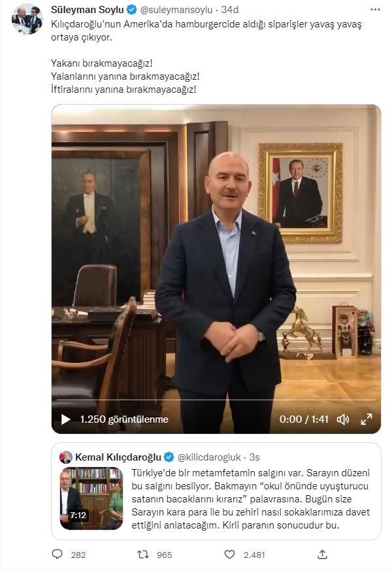Mute the video with speaker icon
The width and height of the screenshot is (392, 571).
tap(342, 419)
